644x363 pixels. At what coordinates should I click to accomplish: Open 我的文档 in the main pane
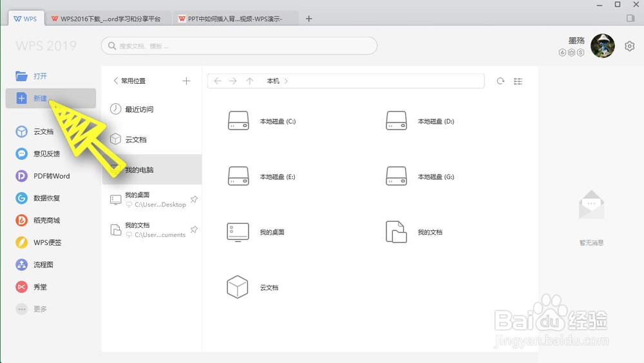click(x=414, y=232)
